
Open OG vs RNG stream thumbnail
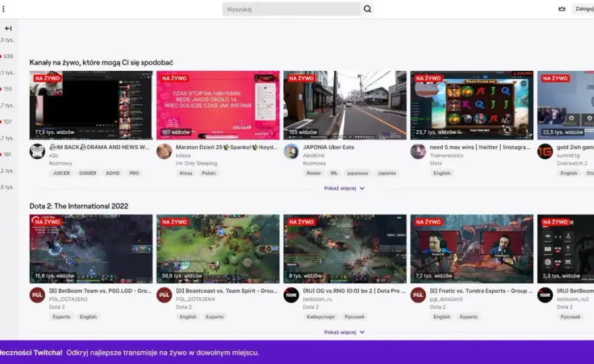[x=345, y=249]
